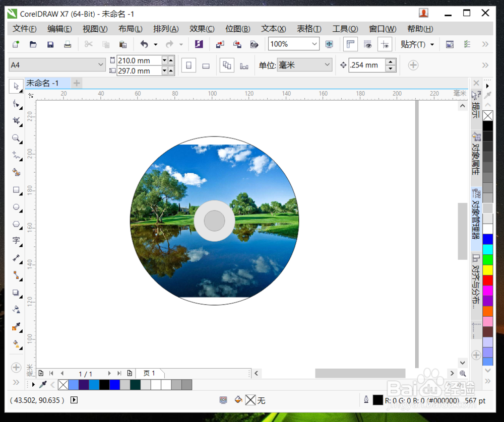504x422 pixels.
Task: Save the document
Action: click(x=50, y=44)
